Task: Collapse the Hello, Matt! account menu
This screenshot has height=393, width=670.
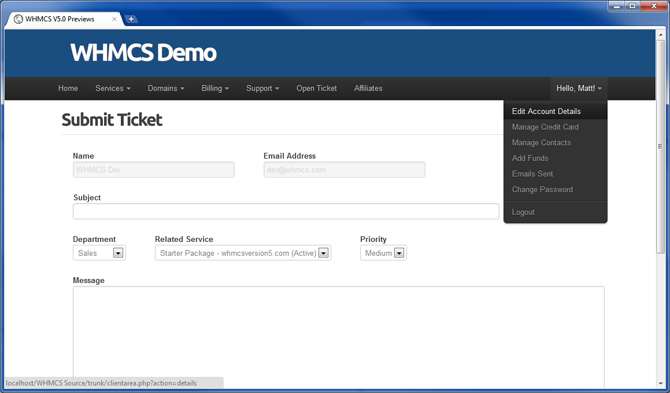Action: click(x=579, y=88)
